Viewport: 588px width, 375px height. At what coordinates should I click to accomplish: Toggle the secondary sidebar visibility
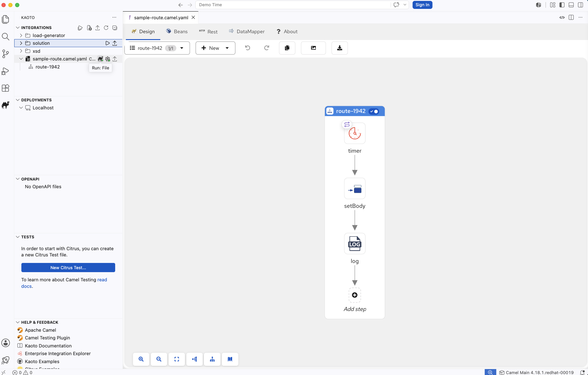[580, 5]
